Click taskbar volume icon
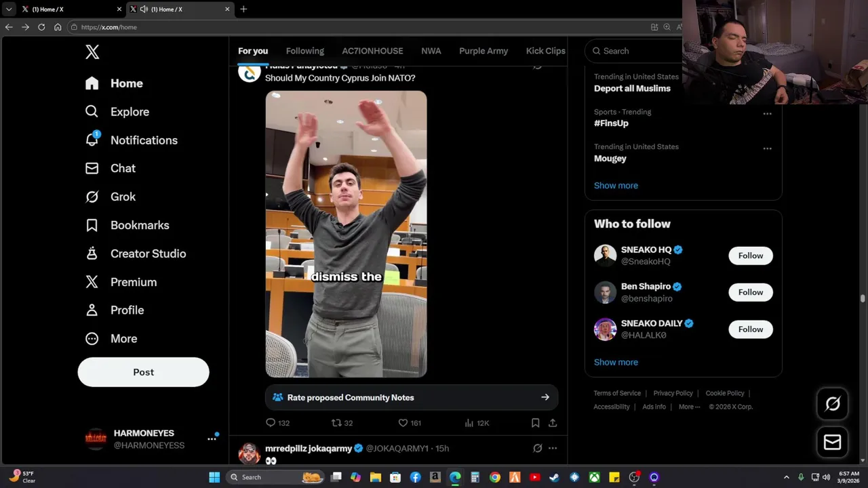Viewport: 868px width, 488px height. coord(827,477)
